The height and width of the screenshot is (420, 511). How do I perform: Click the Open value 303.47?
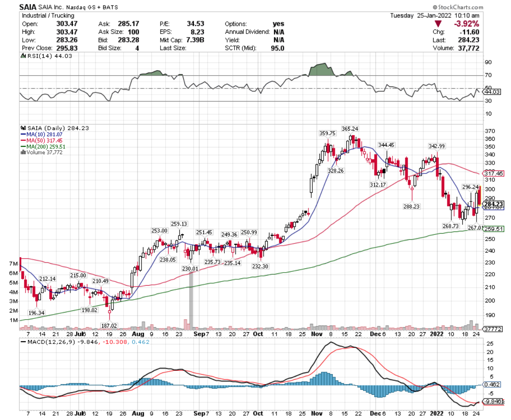(x=66, y=24)
